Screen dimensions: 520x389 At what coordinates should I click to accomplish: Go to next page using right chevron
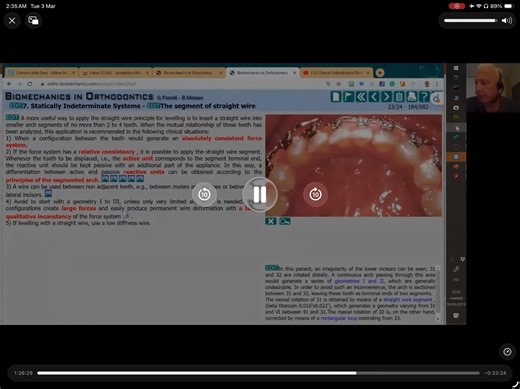point(386,97)
